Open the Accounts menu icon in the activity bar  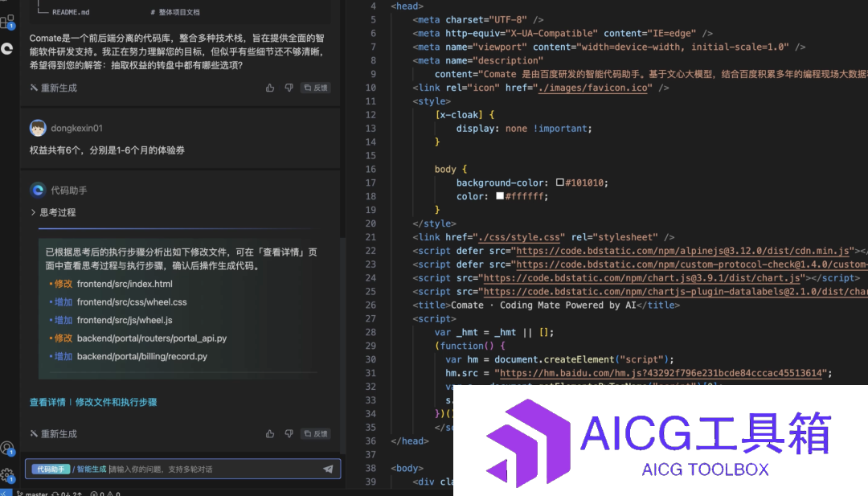click(x=7, y=448)
